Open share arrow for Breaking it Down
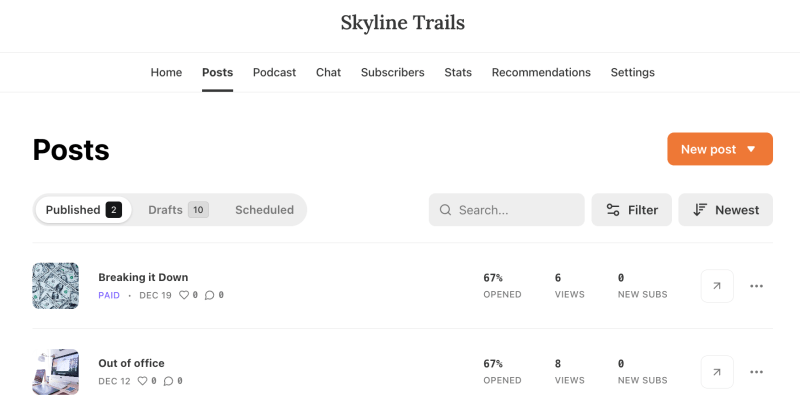 717,286
